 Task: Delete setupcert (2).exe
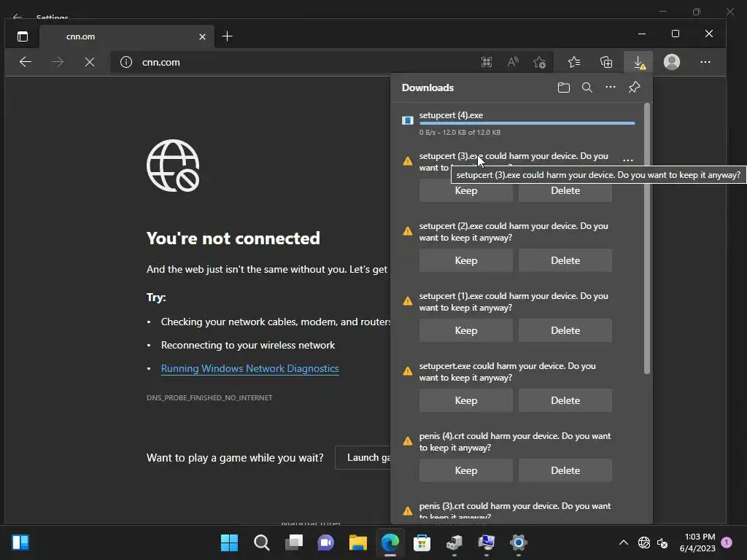coord(565,260)
